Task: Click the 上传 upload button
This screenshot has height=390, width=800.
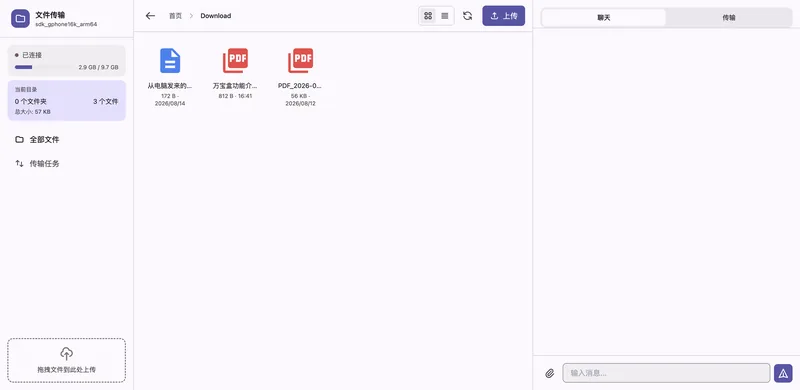Action: click(x=504, y=16)
